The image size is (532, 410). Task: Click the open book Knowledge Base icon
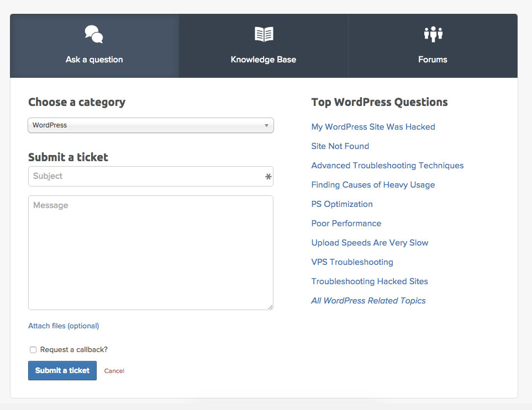[x=264, y=34]
